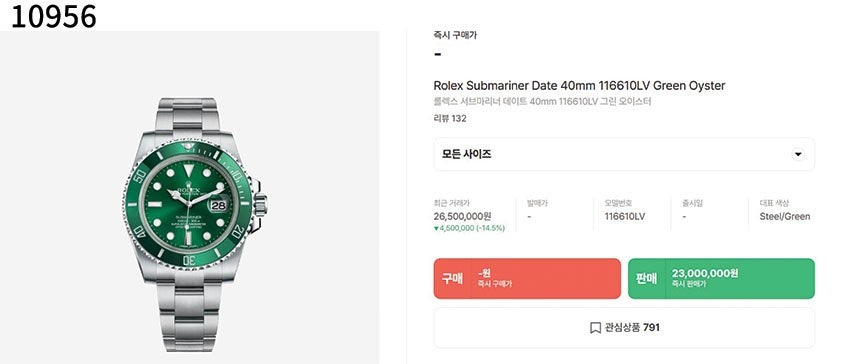
Task: Click the green 판매 sell button
Action: tap(721, 278)
